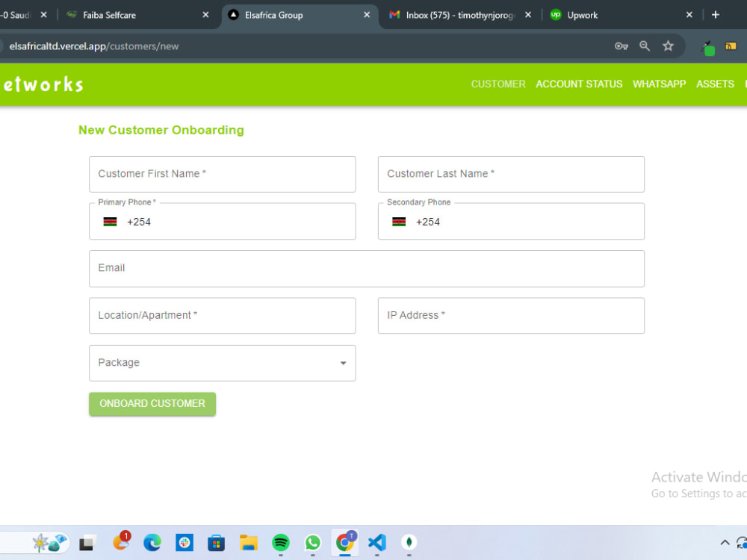The image size is (747, 560).
Task: Click the password key icon in address bar
Action: [622, 46]
